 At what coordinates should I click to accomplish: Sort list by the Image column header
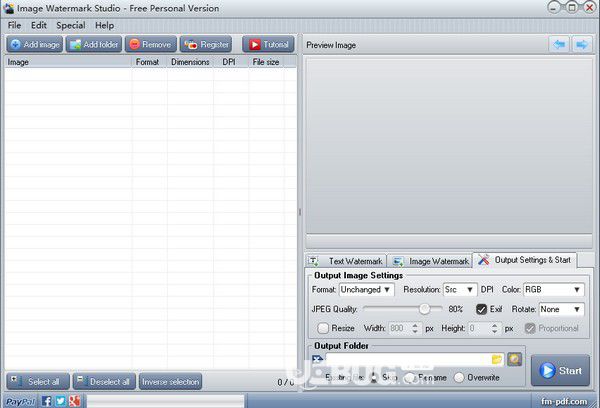point(68,62)
